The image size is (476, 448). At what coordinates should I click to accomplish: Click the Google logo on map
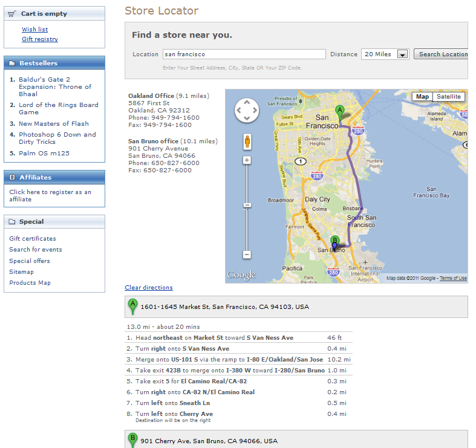pyautogui.click(x=242, y=274)
